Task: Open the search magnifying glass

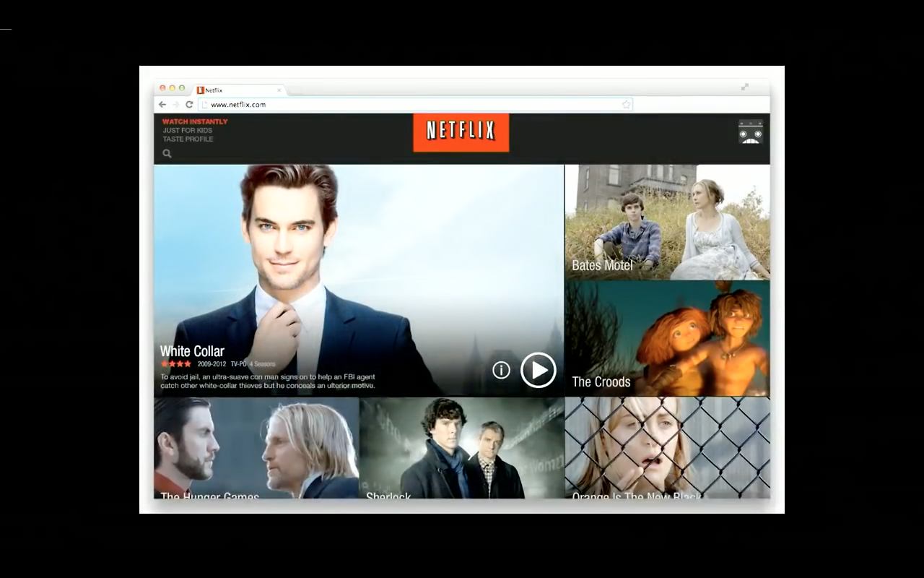Action: (167, 153)
